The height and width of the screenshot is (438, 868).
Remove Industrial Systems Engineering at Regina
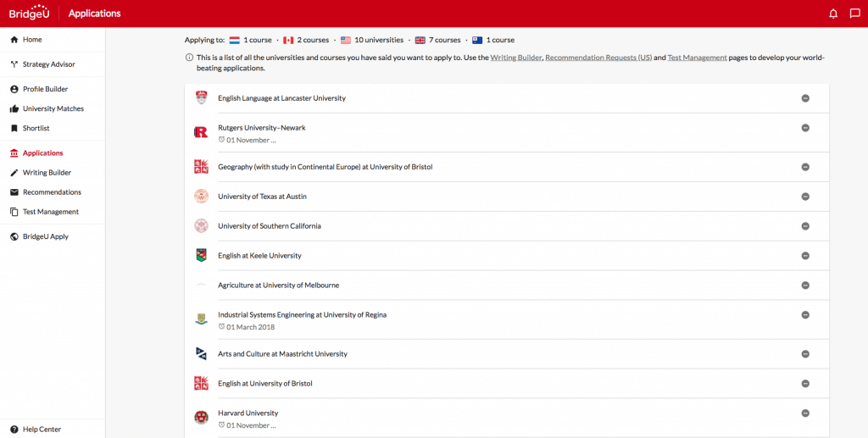click(x=805, y=314)
